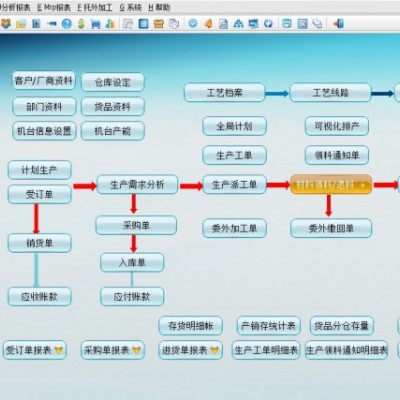
Task: Click the cascade windows toolbar icon
Action: pos(317,24)
